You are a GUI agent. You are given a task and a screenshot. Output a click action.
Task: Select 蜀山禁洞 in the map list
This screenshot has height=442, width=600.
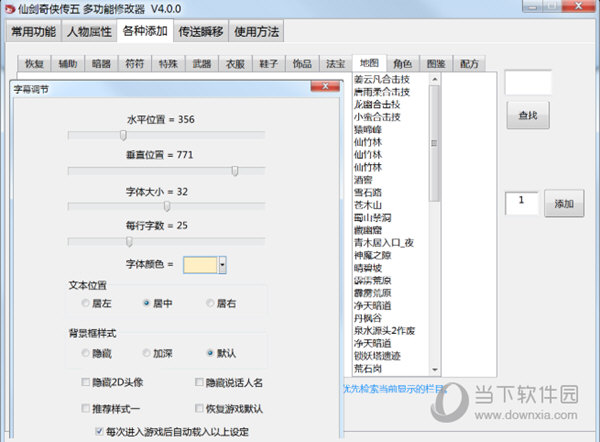coord(373,218)
